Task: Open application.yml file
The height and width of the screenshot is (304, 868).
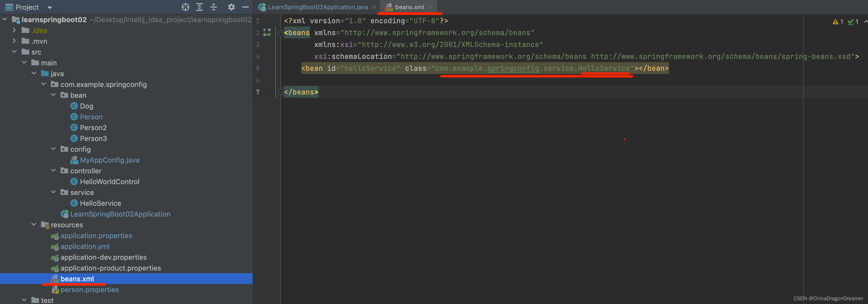Action: pyautogui.click(x=85, y=246)
